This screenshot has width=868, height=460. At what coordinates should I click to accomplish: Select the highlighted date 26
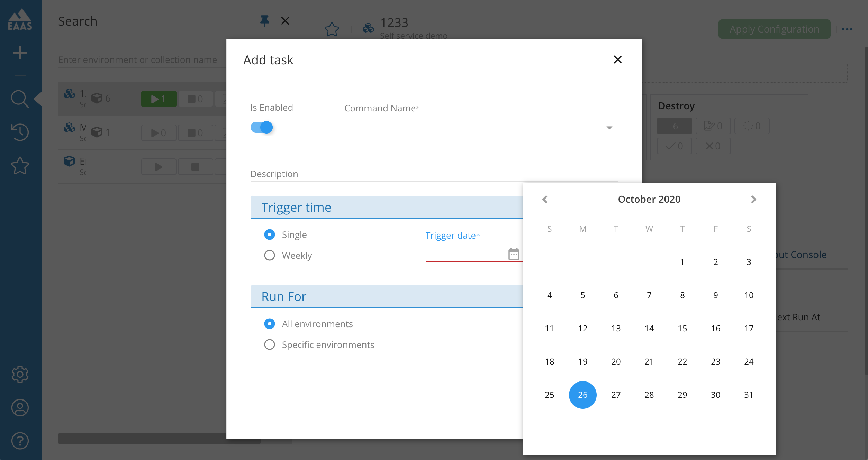tap(582, 395)
